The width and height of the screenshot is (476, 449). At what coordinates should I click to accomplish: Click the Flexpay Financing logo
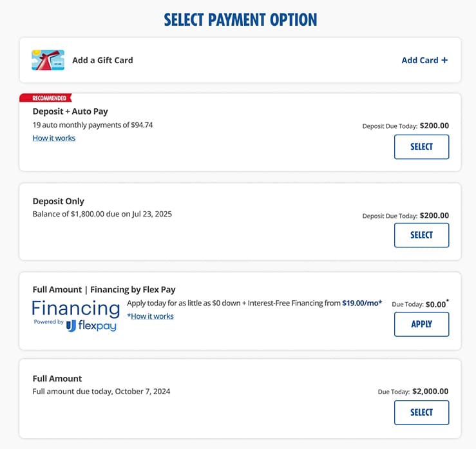75,316
